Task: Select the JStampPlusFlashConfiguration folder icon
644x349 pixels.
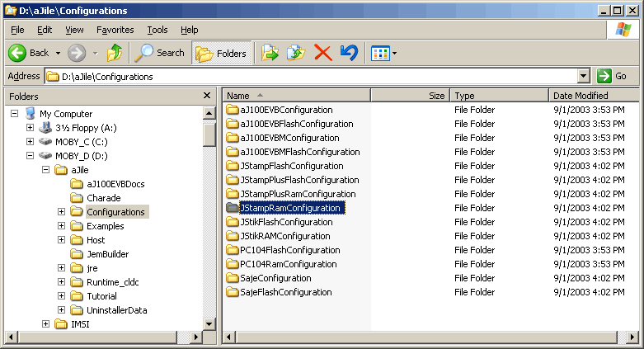Action: [x=233, y=180]
